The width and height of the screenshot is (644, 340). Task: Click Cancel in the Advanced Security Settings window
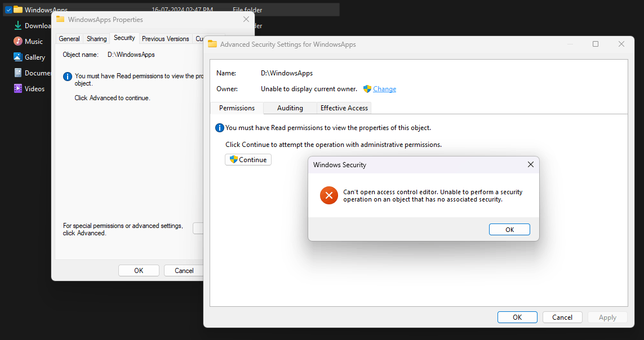[x=562, y=317]
